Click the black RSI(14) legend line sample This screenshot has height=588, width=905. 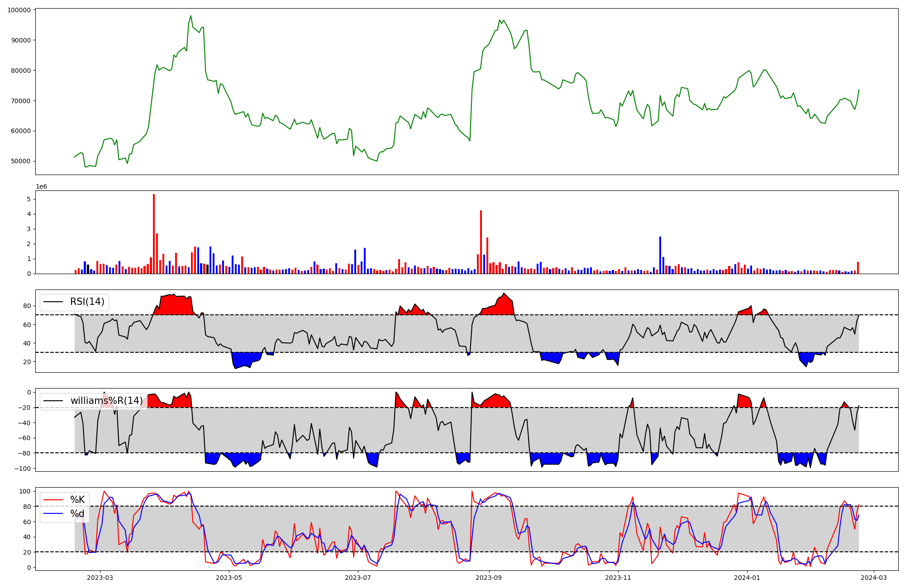pos(53,302)
